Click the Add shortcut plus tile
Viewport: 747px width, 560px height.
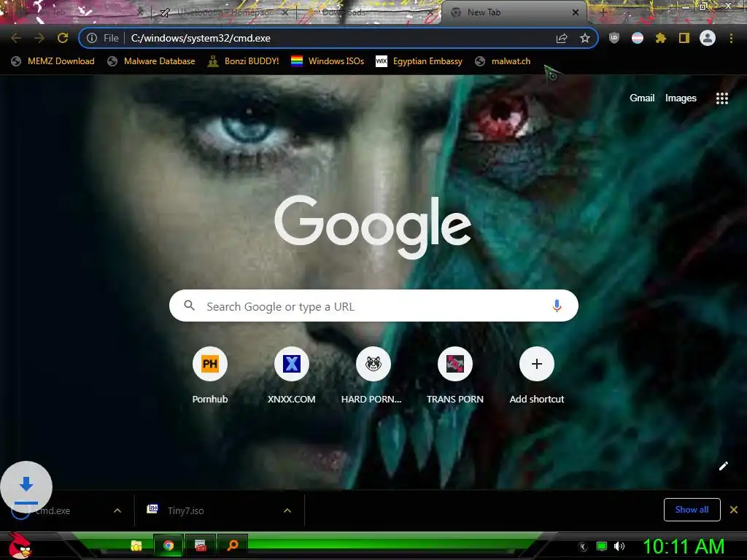tap(536, 364)
